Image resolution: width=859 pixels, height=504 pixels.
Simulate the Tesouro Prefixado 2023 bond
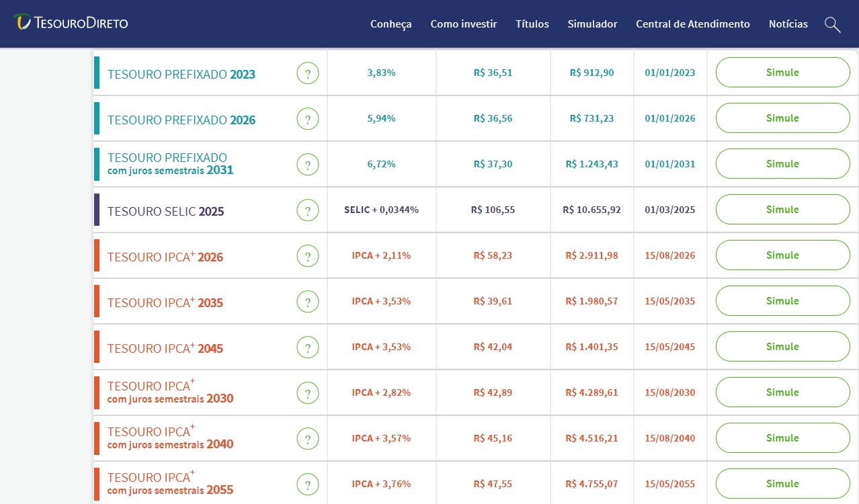pyautogui.click(x=783, y=73)
